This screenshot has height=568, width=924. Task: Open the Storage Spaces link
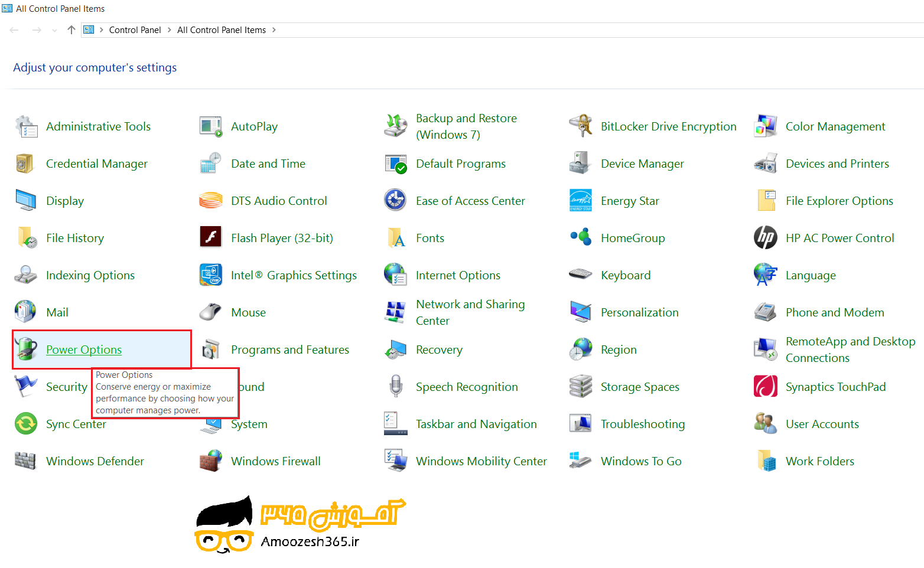tap(640, 387)
